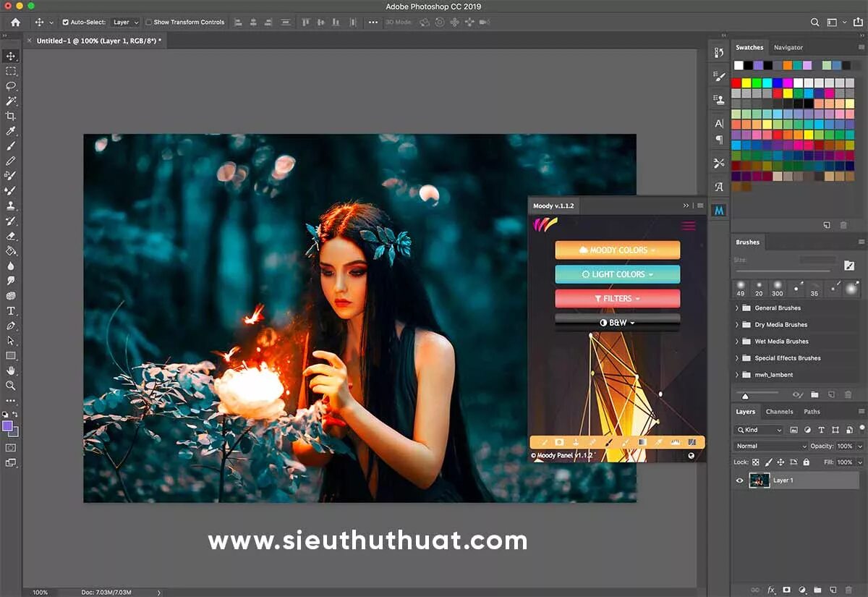868x597 pixels.
Task: Switch to the Channels tab
Action: (780, 412)
